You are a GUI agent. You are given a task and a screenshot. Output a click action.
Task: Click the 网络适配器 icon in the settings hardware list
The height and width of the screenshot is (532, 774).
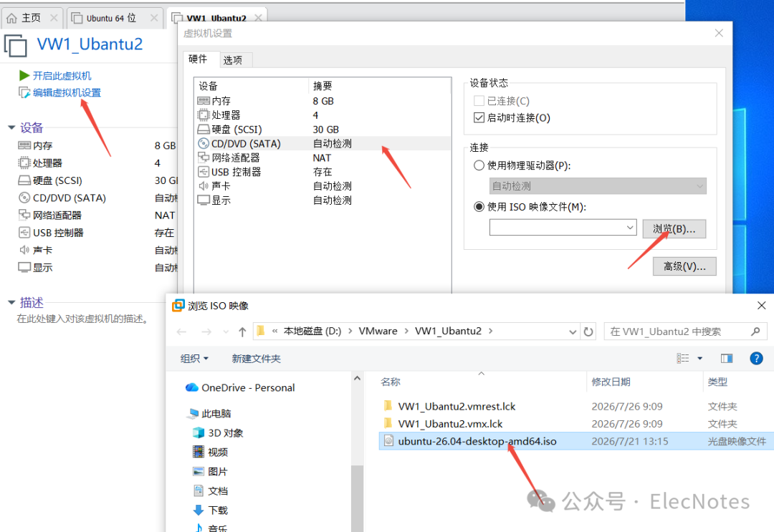point(204,158)
